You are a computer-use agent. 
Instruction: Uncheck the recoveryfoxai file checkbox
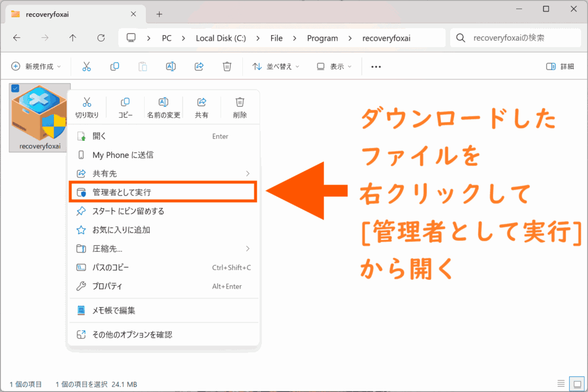16,88
